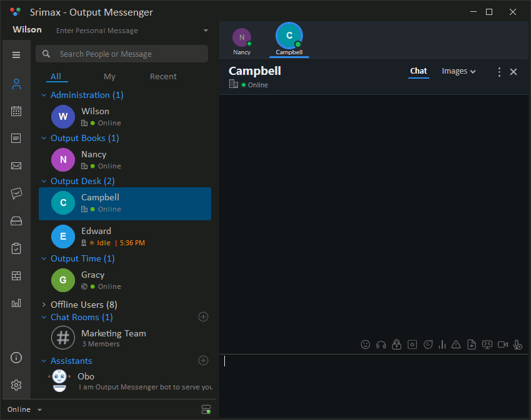Screen dimensions: 531x420
Task: Collapse the Assistants group
Action: pos(44,361)
